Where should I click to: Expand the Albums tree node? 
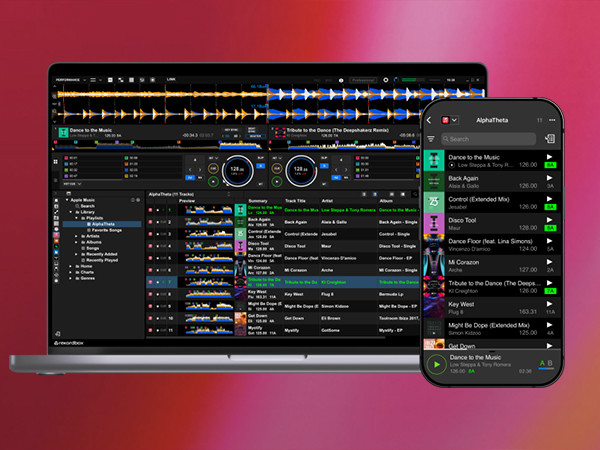click(x=77, y=242)
